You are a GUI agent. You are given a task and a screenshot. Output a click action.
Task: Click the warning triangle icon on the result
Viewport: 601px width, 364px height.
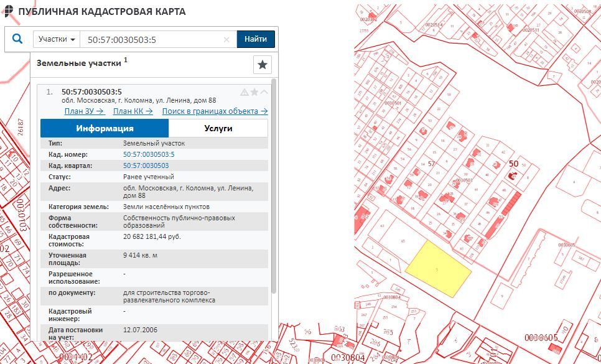[x=244, y=93]
